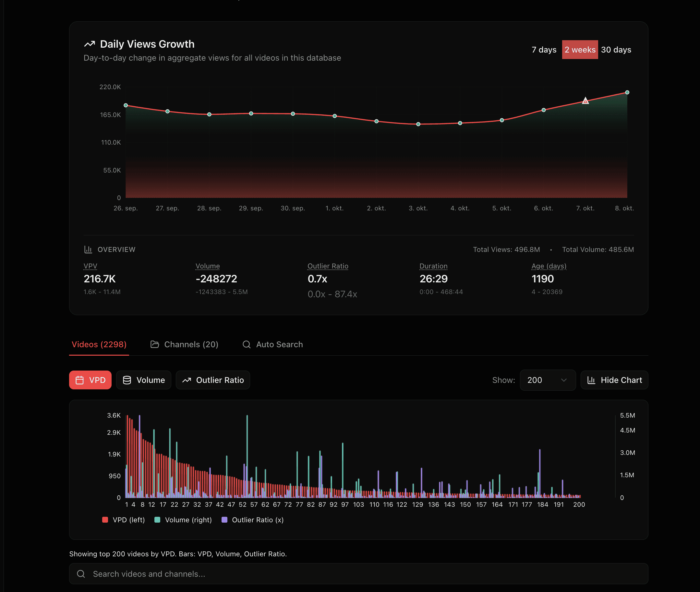The height and width of the screenshot is (592, 700).
Task: Click the folder icon on Channels tab
Action: point(155,344)
